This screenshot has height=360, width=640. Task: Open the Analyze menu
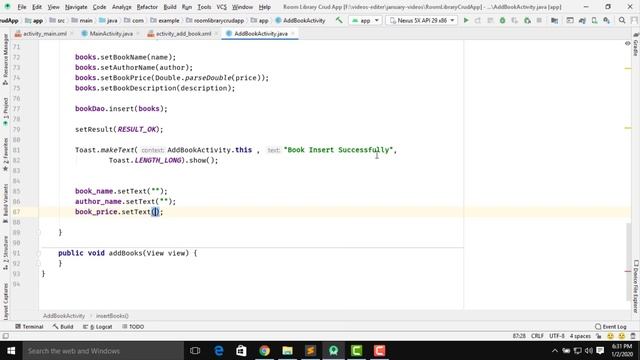click(x=121, y=7)
